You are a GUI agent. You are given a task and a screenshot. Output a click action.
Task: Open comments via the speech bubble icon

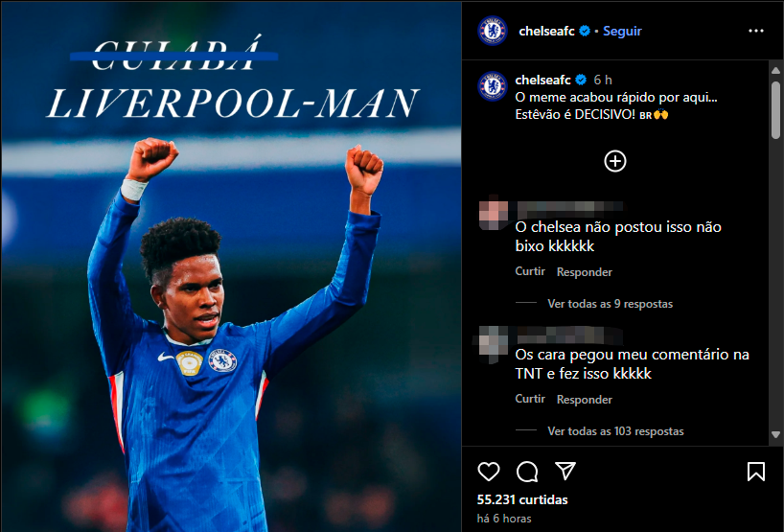tap(527, 472)
